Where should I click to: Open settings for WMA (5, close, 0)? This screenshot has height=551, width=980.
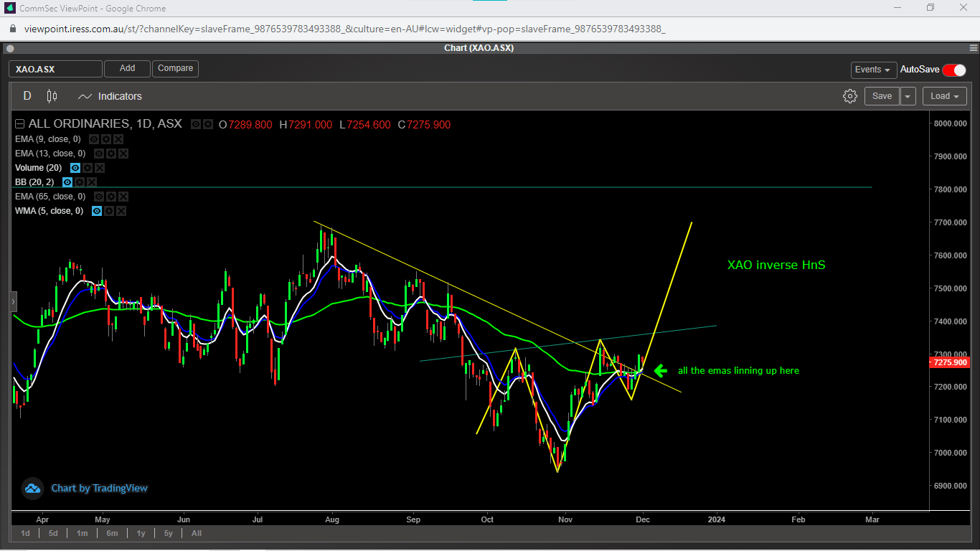109,211
